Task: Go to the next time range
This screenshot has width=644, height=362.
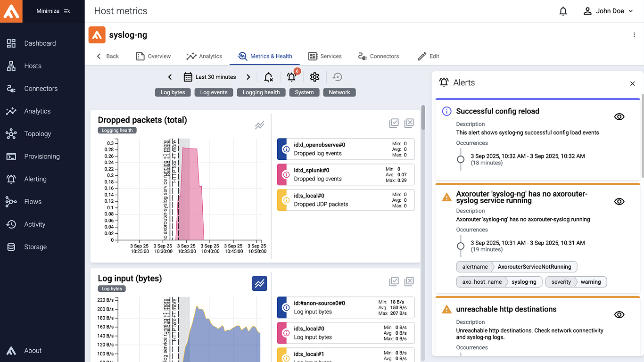Action: pyautogui.click(x=248, y=77)
